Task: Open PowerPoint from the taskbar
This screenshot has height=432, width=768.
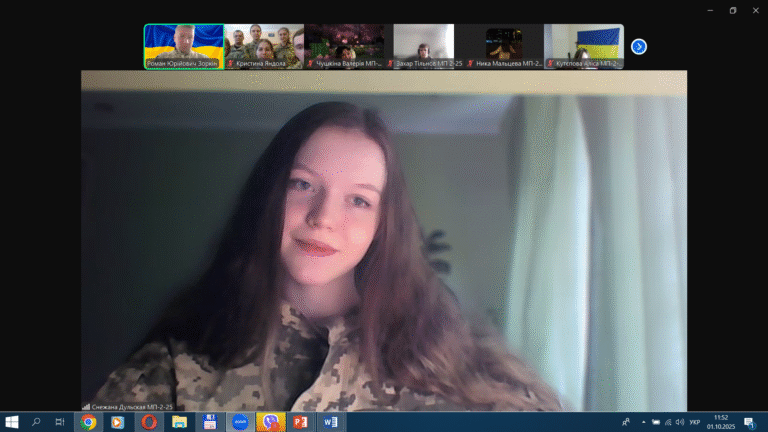Action: 299,422
